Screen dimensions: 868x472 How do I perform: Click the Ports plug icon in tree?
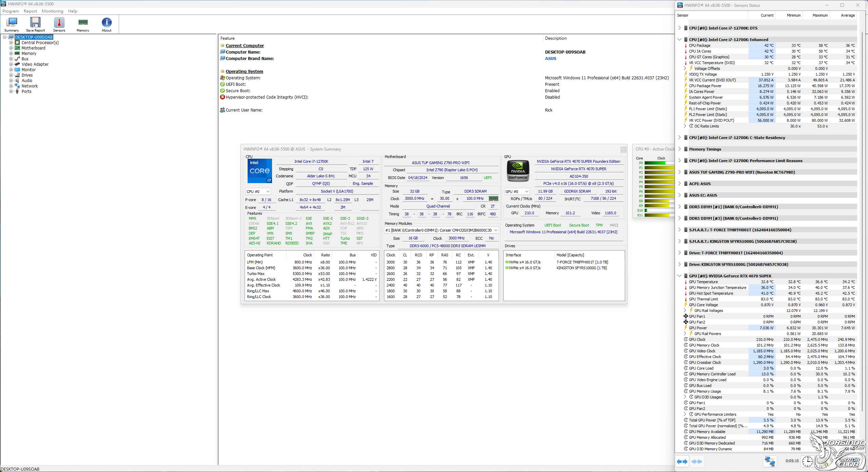(x=17, y=92)
